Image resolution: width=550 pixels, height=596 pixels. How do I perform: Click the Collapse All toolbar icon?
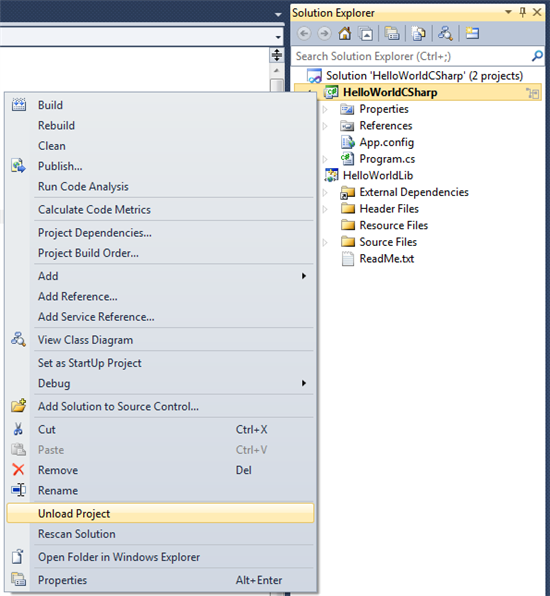[366, 34]
